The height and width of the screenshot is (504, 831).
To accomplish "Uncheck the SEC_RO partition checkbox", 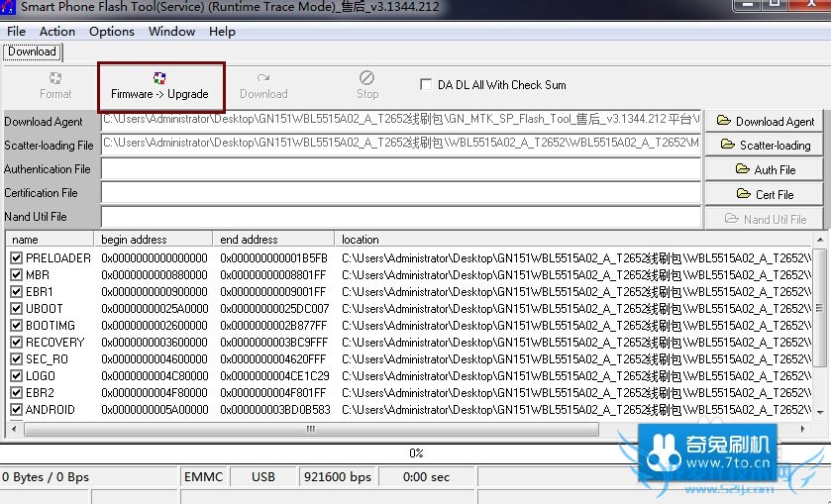I will tap(17, 359).
